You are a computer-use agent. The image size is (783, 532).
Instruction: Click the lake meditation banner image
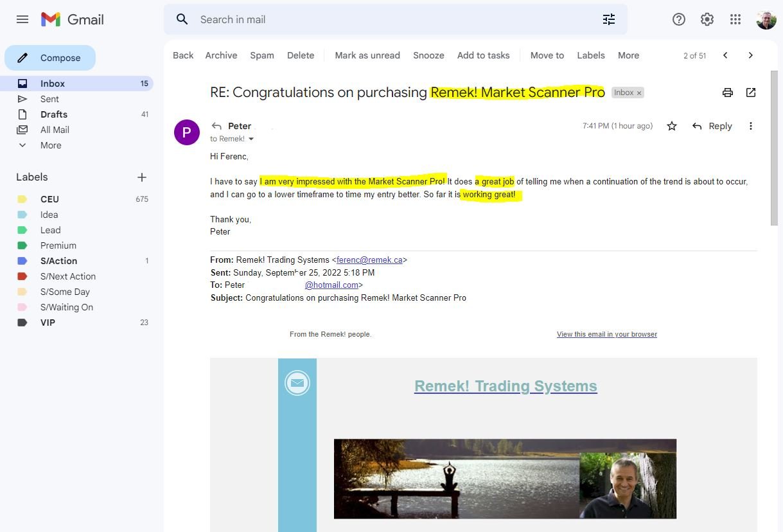pos(505,479)
